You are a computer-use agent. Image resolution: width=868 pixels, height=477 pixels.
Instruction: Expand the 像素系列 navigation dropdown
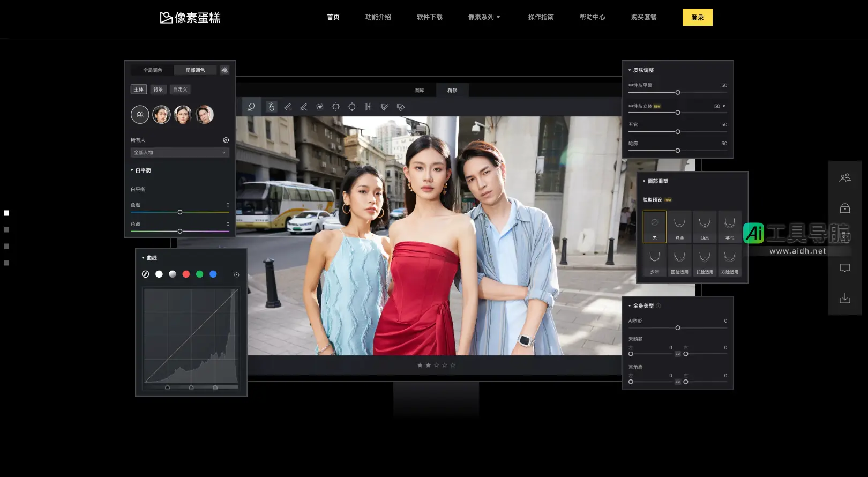[x=484, y=17]
